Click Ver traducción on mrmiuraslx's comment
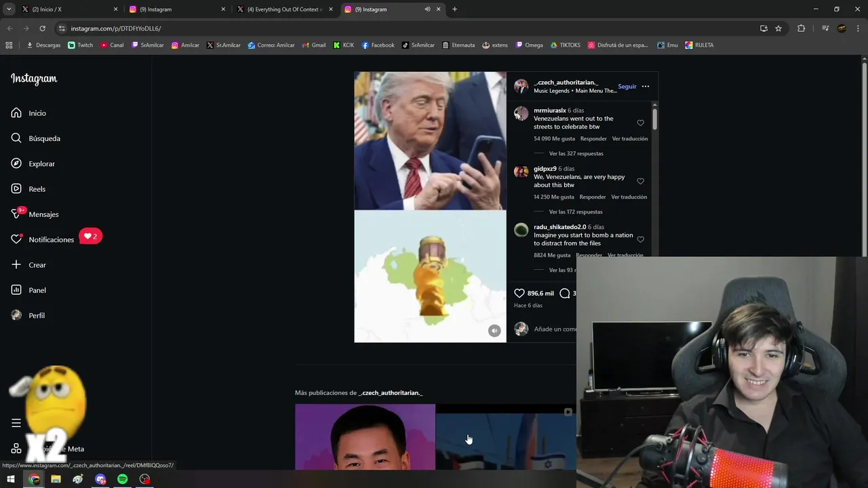The width and height of the screenshot is (868, 488). coord(630,139)
